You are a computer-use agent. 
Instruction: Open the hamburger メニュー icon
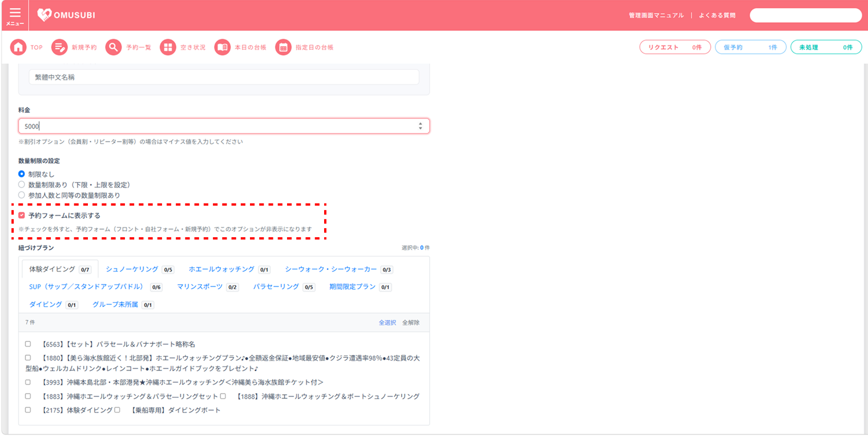15,16
